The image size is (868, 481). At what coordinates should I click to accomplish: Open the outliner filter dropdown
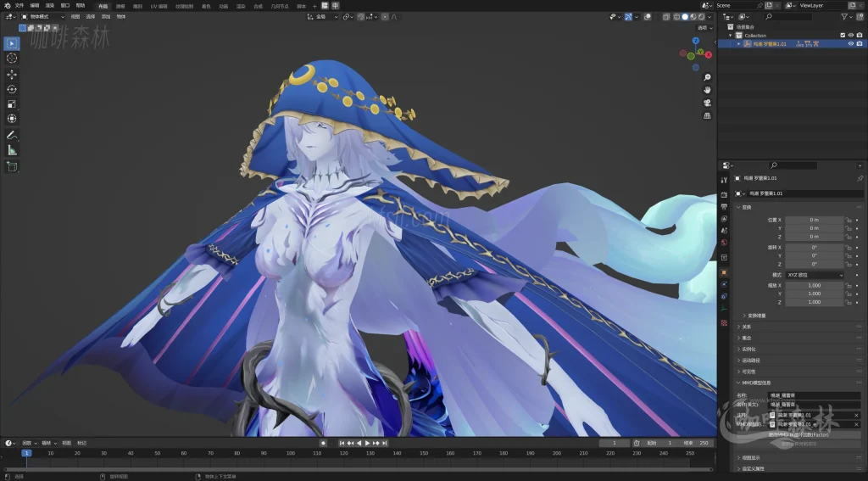coord(847,17)
